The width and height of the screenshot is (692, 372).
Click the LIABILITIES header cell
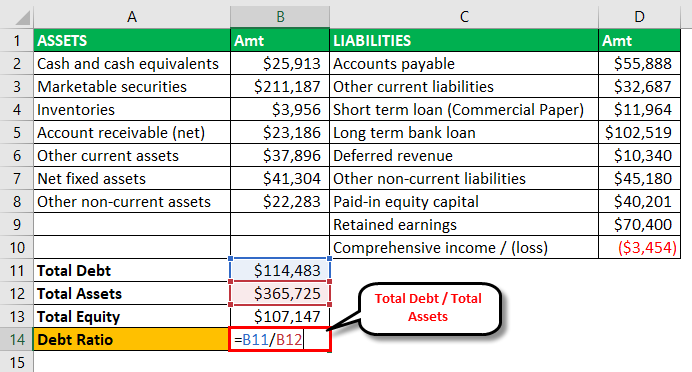[x=464, y=41]
